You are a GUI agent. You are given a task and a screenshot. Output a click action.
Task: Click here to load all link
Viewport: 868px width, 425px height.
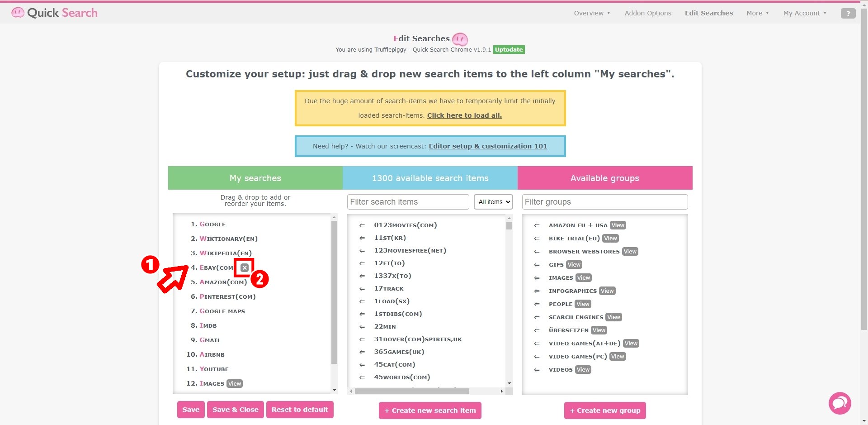(464, 115)
